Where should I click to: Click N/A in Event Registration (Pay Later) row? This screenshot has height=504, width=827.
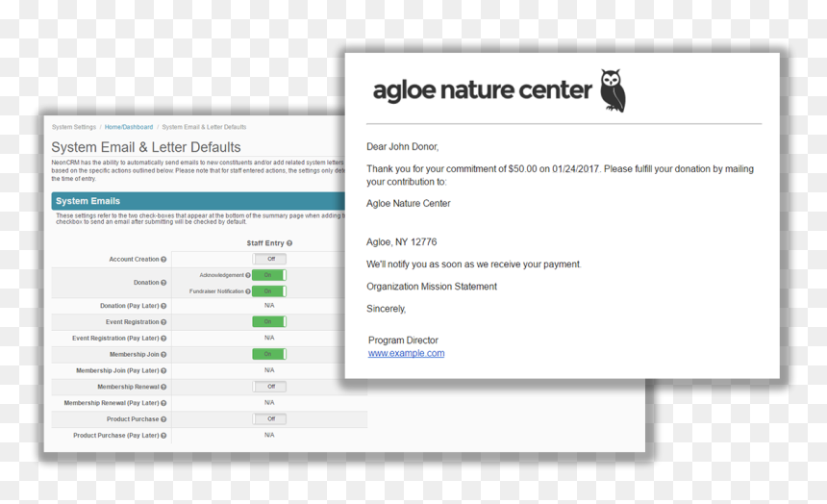tap(269, 338)
